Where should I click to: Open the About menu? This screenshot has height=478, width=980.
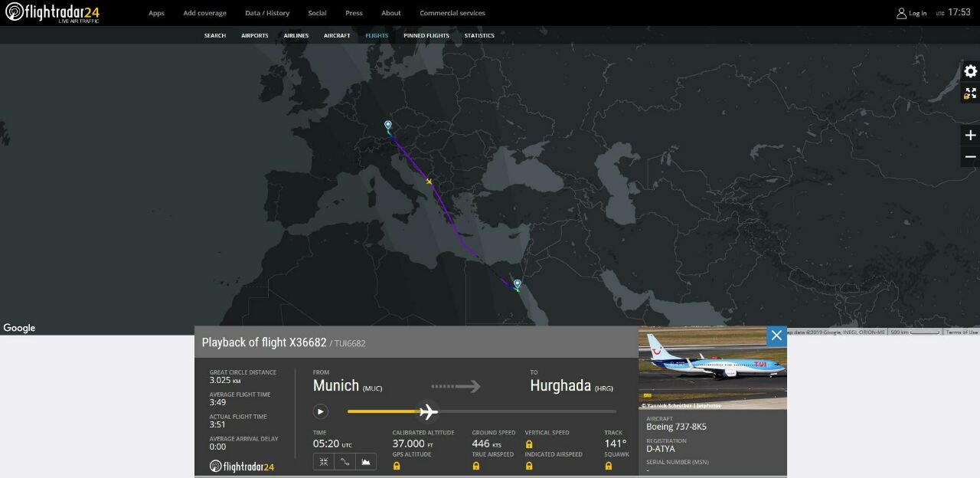pos(391,13)
